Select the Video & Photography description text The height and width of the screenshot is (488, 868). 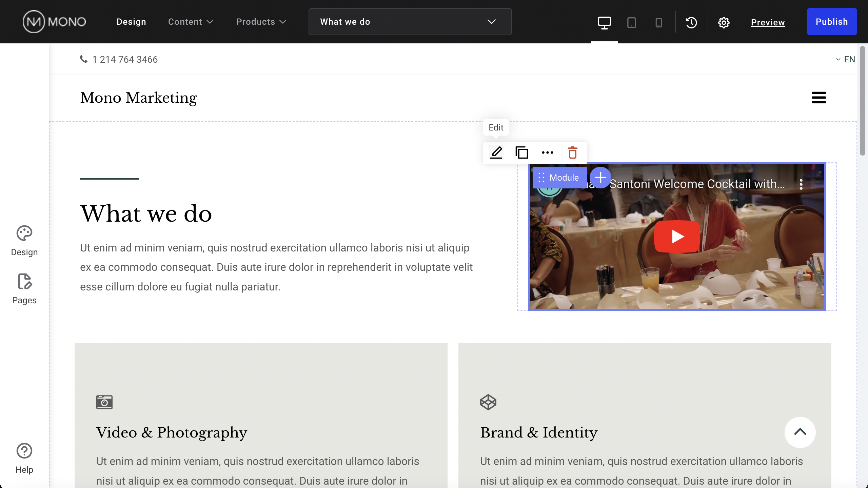258,471
